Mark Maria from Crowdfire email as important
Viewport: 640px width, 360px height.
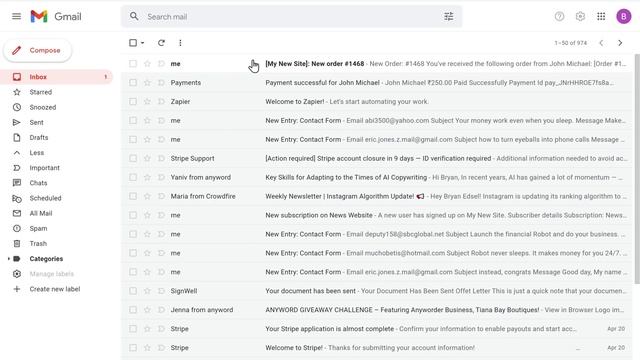[x=161, y=196]
